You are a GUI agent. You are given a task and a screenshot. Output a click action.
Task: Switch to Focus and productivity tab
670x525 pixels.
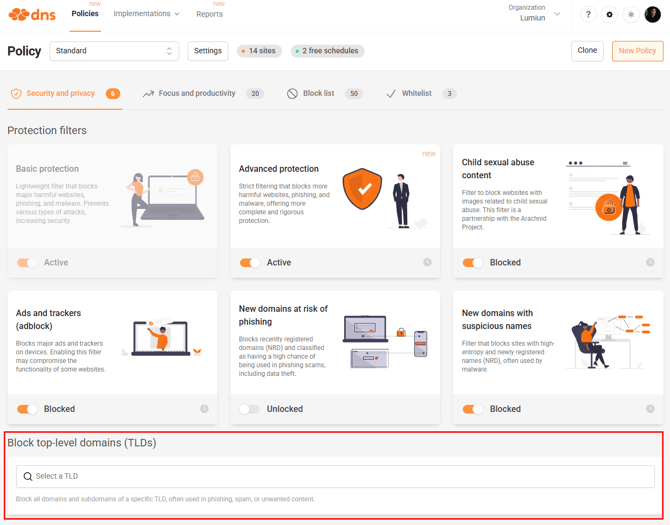coord(196,93)
